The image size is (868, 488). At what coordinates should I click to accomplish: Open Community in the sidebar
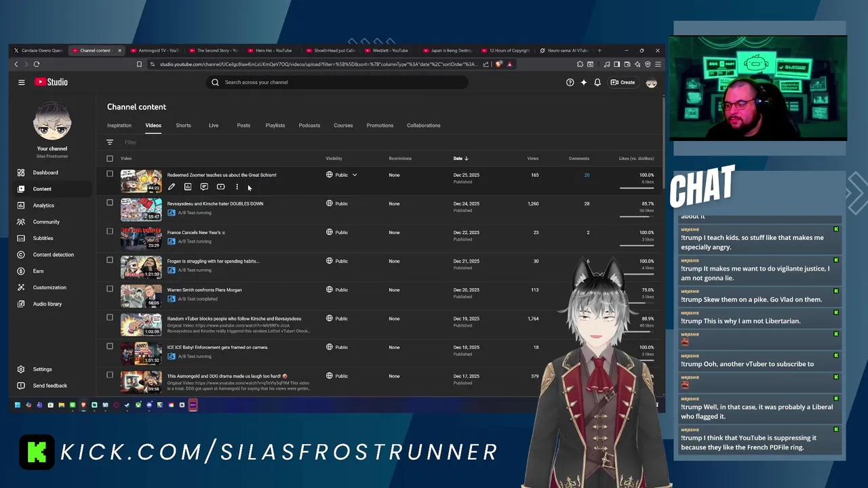46,222
